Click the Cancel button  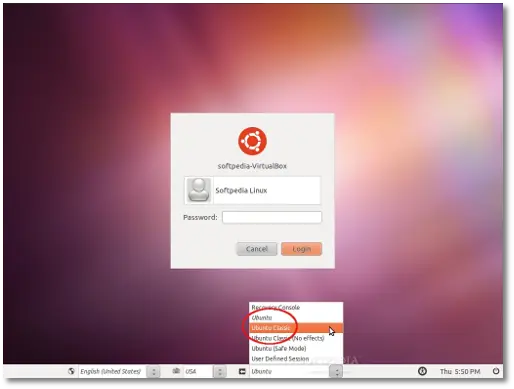(x=256, y=249)
